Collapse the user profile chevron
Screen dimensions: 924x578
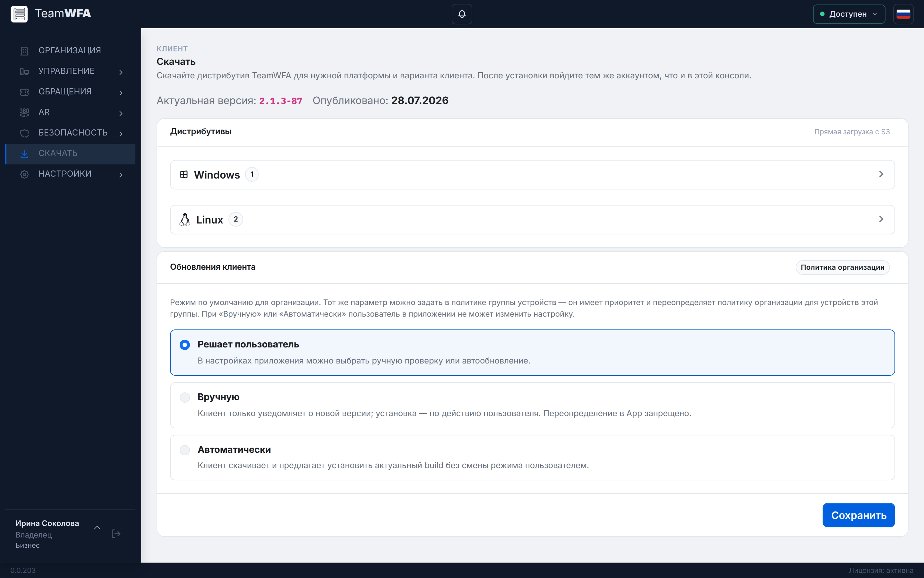(x=97, y=528)
